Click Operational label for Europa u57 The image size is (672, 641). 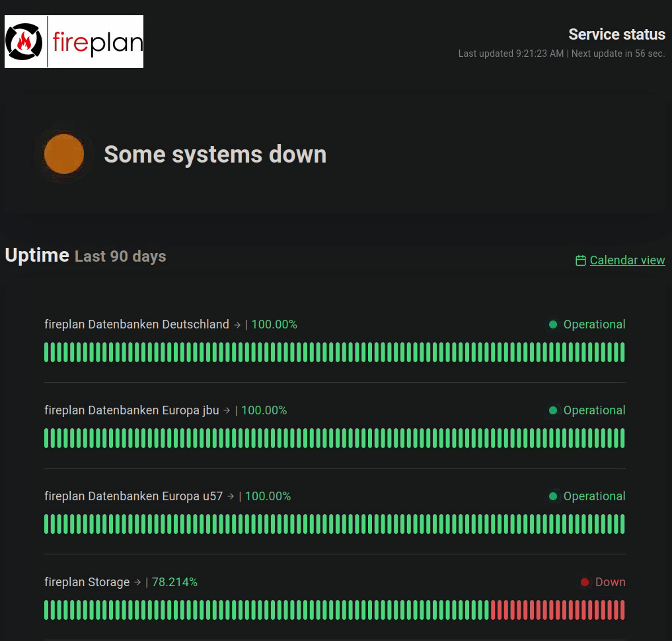[595, 496]
